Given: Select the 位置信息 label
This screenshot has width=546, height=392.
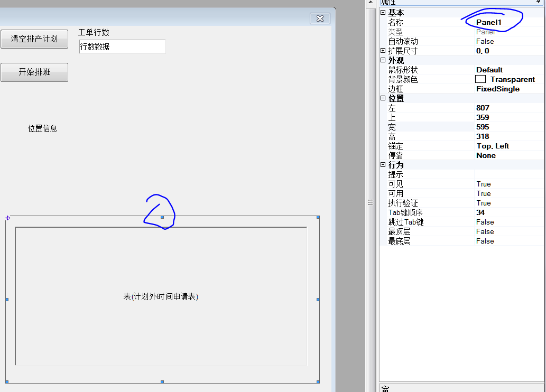Looking at the screenshot, I should click(42, 128).
